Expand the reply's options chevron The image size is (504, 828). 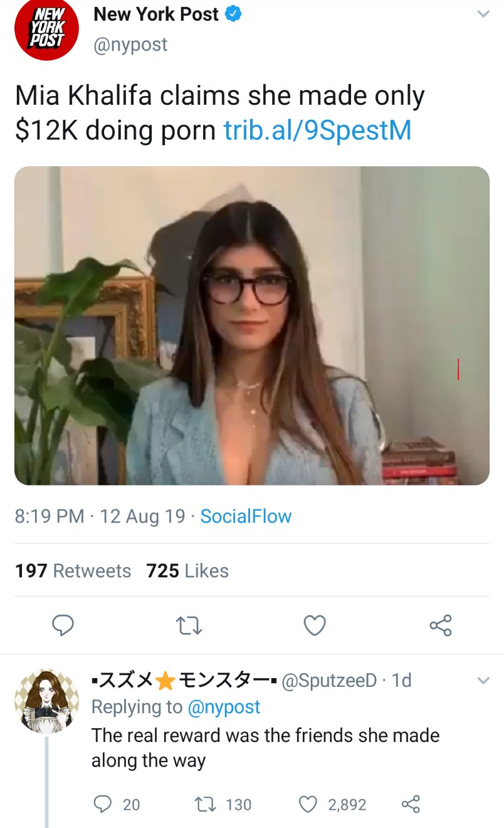(x=483, y=681)
